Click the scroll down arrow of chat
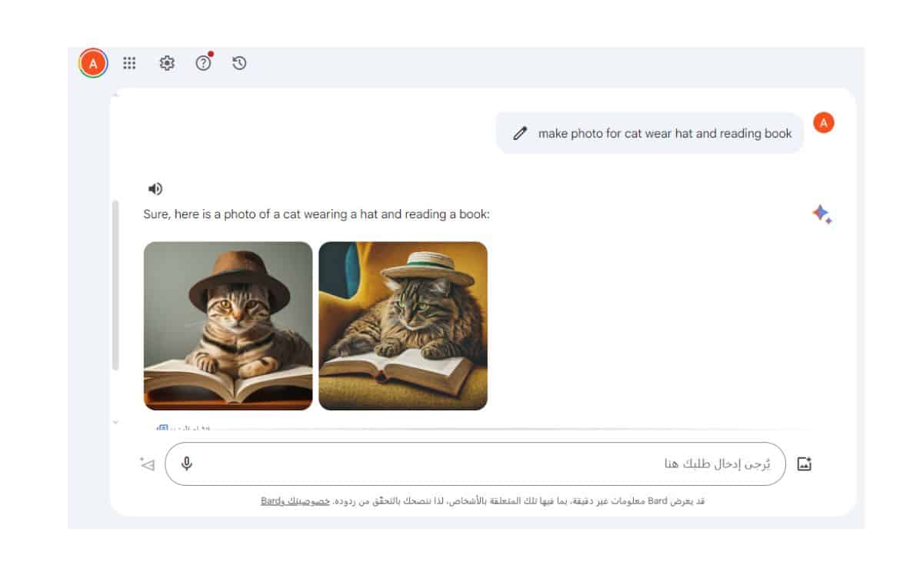This screenshot has width=923, height=588. coord(116,422)
